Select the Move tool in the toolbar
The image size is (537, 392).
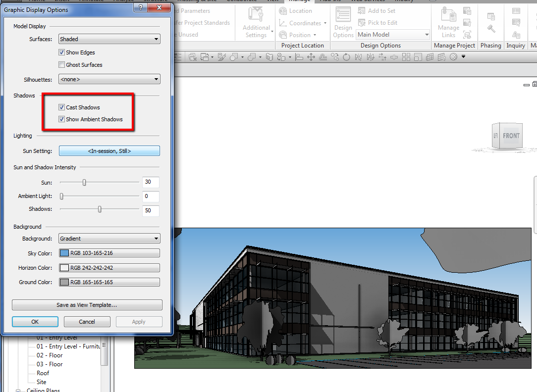point(311,57)
